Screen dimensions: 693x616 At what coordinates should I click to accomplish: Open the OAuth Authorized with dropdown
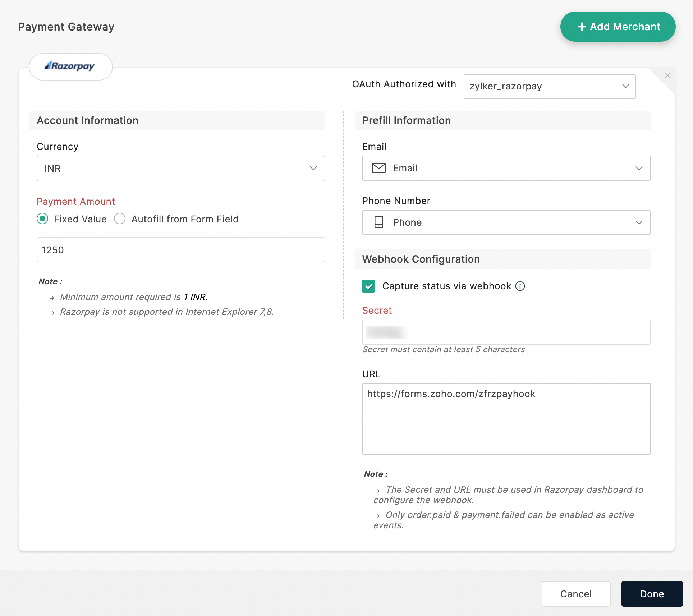click(x=550, y=86)
